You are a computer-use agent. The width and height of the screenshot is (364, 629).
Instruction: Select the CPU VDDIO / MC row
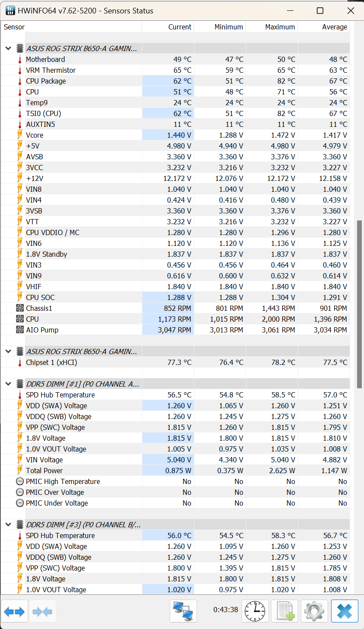coord(175,232)
